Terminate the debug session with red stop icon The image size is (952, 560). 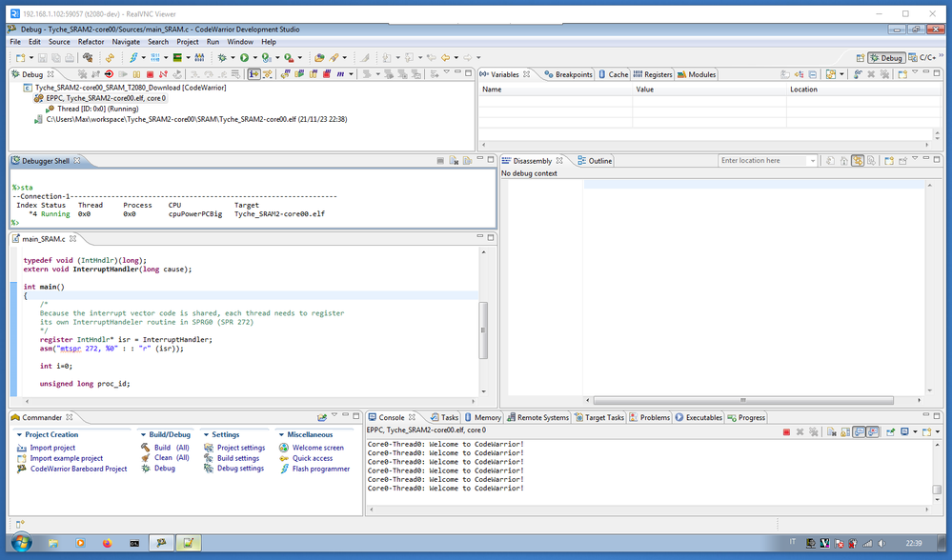click(148, 74)
